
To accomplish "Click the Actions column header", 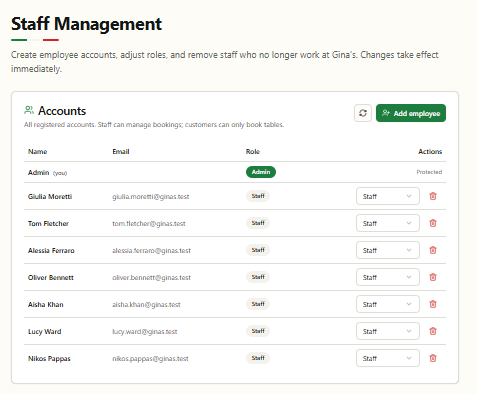I will 430,152.
